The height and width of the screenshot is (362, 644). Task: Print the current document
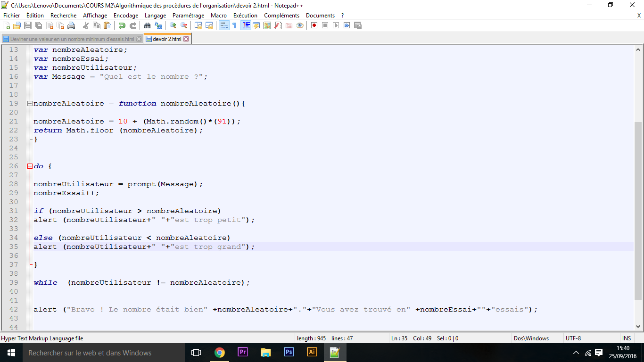72,25
